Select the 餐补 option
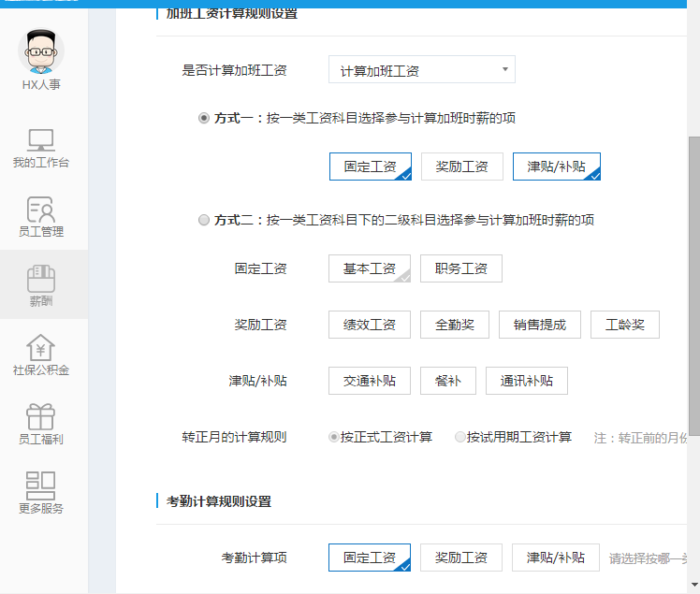 (x=448, y=381)
